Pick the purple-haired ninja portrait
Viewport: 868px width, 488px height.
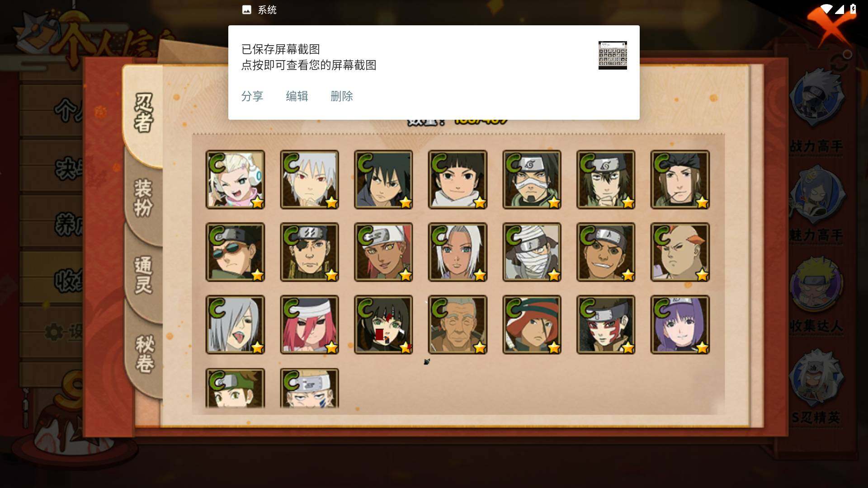pyautogui.click(x=680, y=324)
